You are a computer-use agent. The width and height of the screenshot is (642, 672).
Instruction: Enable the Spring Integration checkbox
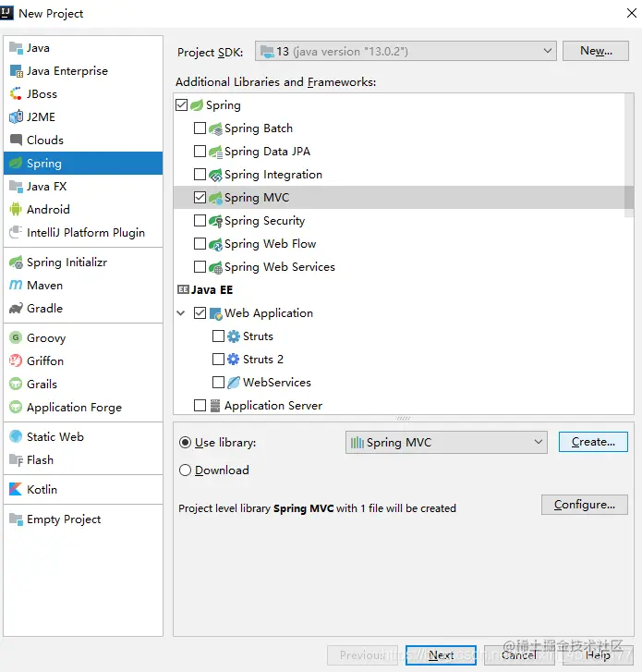(200, 175)
